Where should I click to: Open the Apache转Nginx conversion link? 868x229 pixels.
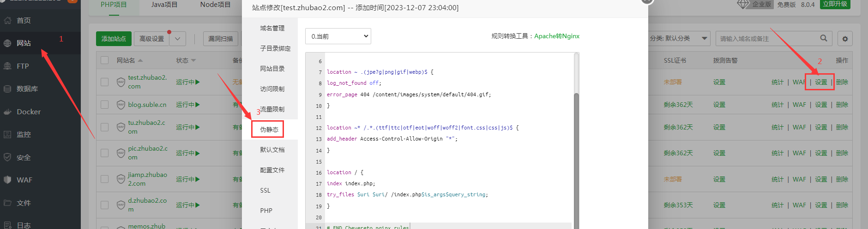557,36
